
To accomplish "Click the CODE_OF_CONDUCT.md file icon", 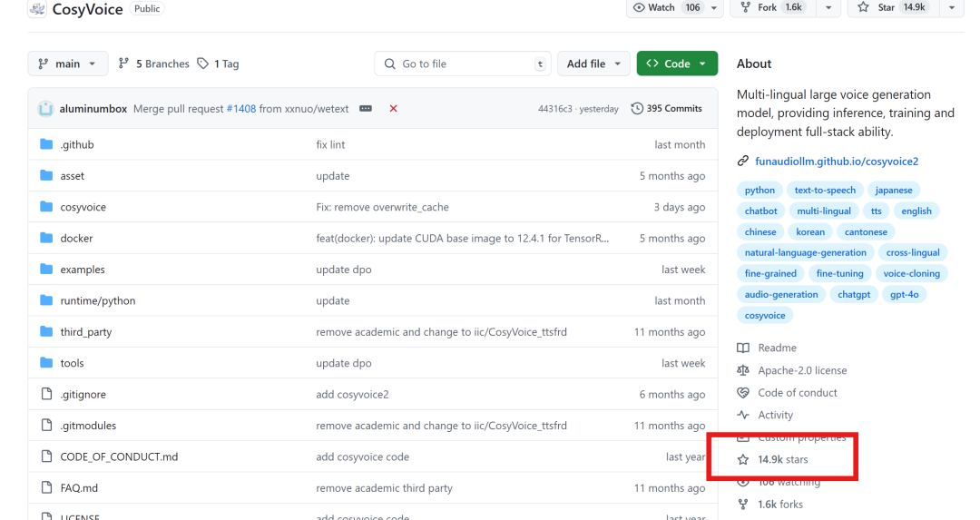I will pos(46,456).
